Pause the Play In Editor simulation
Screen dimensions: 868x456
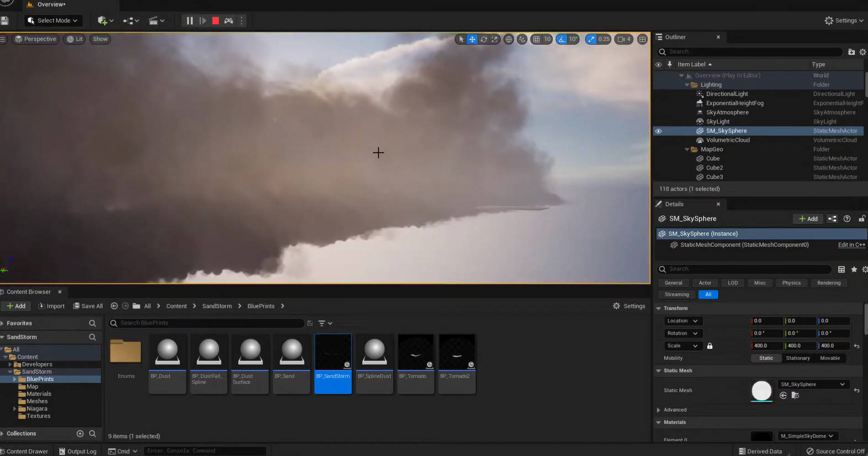tap(189, 20)
